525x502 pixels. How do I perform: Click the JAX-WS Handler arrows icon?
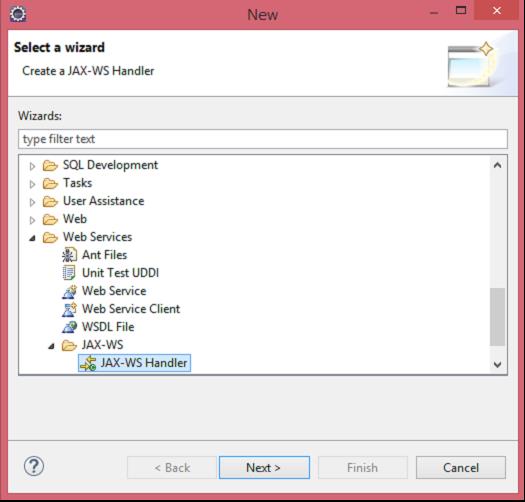tap(88, 364)
